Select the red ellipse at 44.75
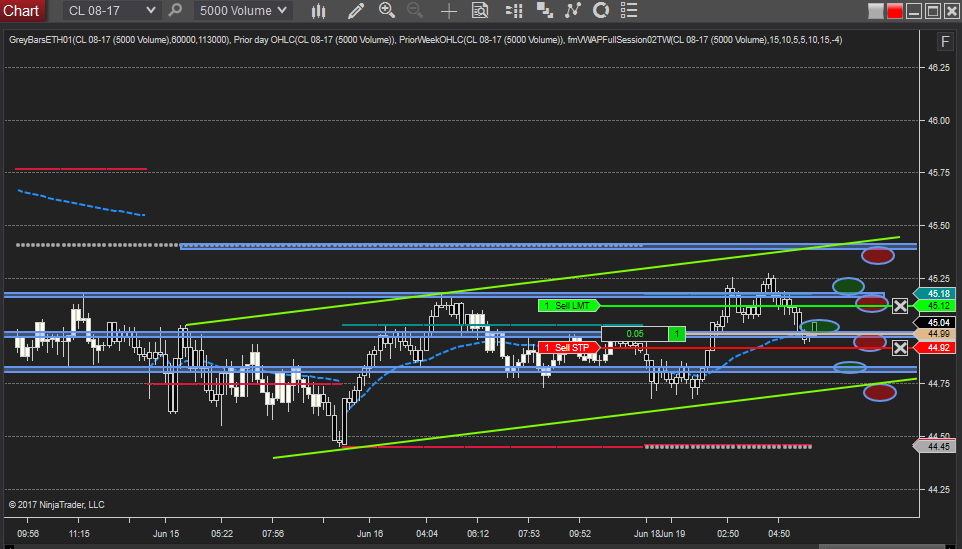The width and height of the screenshot is (962, 549). tap(880, 392)
